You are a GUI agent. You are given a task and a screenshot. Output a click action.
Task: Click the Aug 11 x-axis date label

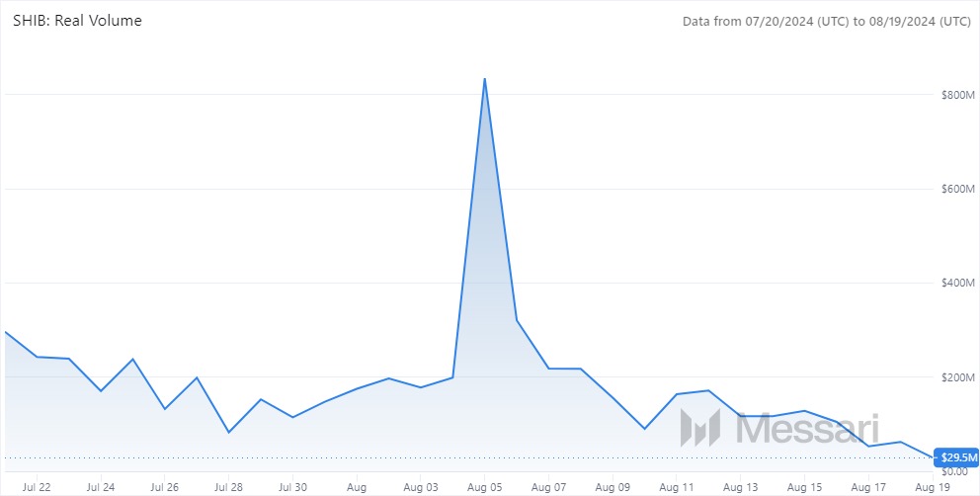click(x=677, y=487)
